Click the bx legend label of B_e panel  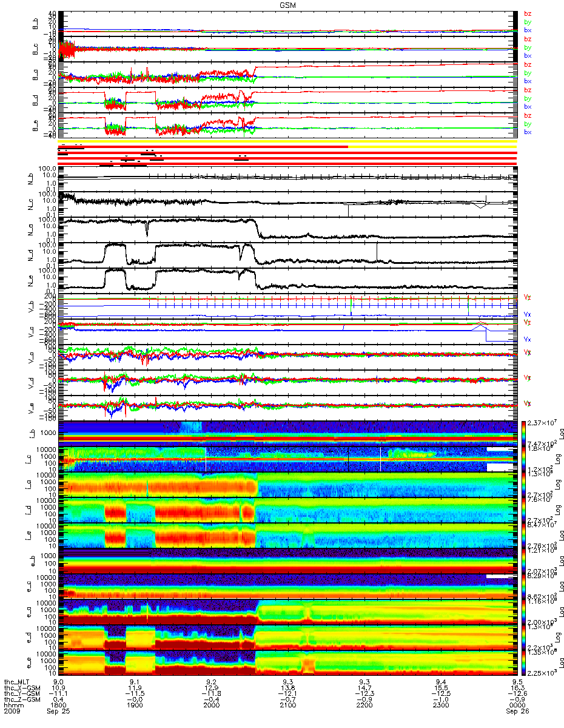(528, 132)
